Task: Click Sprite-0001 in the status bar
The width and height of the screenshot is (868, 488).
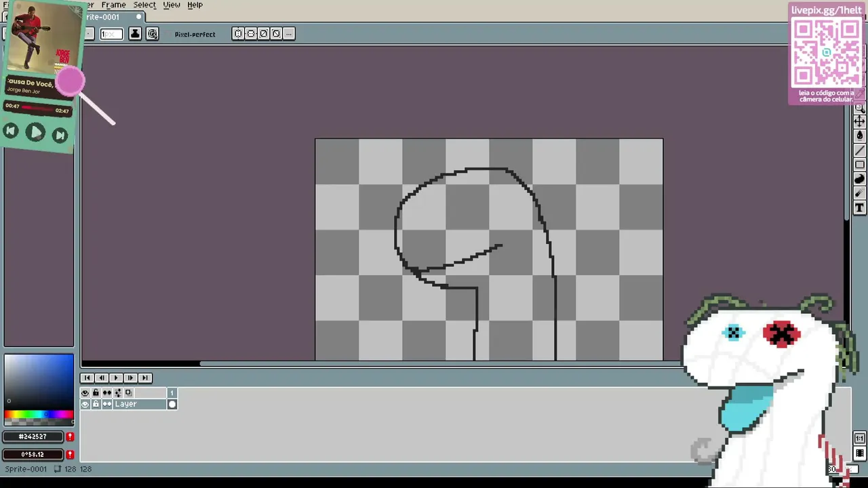Action: (x=26, y=469)
